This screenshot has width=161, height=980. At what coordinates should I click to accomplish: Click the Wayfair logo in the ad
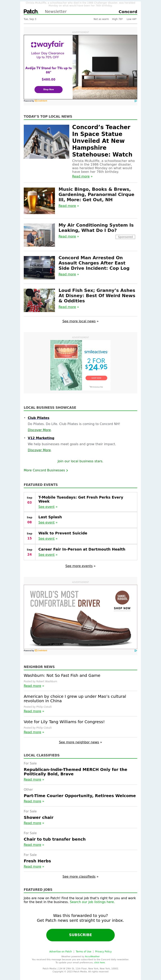point(48,45)
